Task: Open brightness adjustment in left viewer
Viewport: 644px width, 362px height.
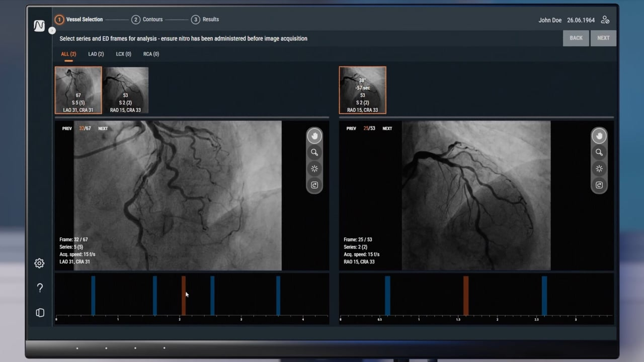Action: tap(314, 169)
